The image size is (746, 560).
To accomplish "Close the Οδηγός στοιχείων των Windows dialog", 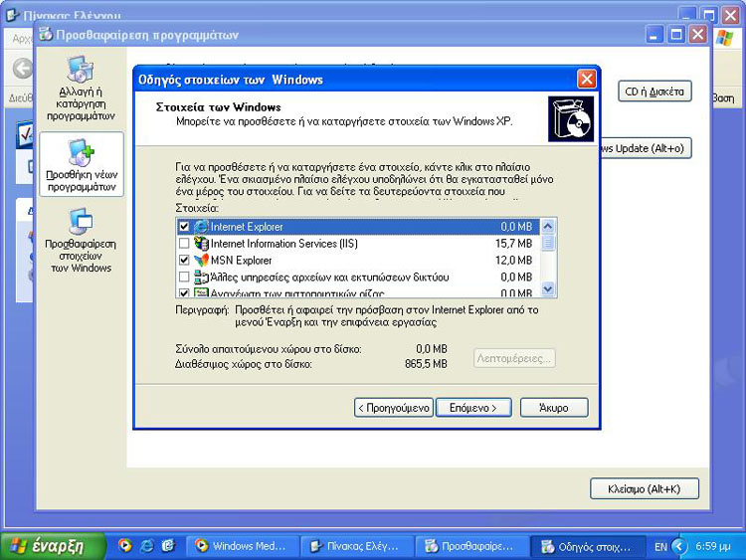I will pos(586,79).
